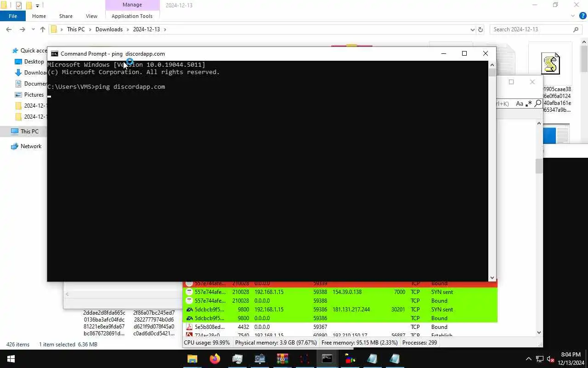Viewport: 588px width, 368px height.
Task: Select the script file icon in Explorer
Action: point(550,63)
